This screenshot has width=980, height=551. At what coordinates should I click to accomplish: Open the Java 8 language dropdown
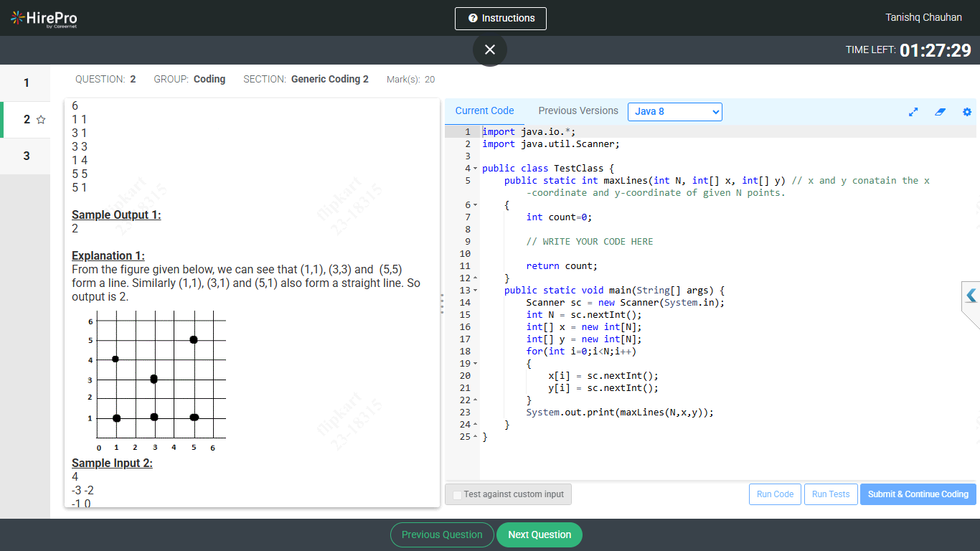674,112
